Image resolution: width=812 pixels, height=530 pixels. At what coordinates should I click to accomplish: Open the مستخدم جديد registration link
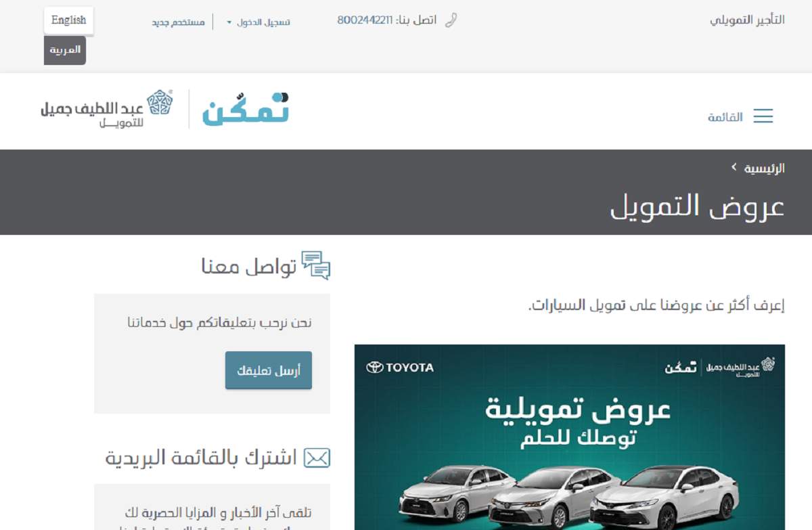179,22
